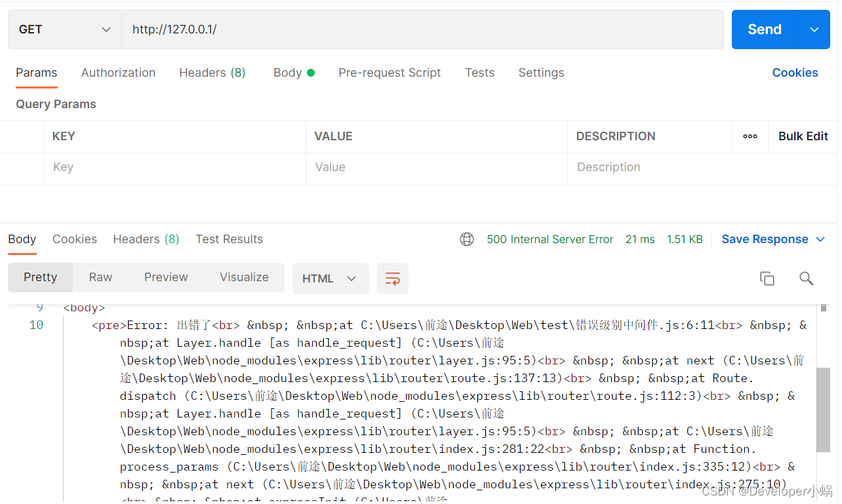
Task: Click the response vertical scrollbar thumb
Action: [x=824, y=410]
